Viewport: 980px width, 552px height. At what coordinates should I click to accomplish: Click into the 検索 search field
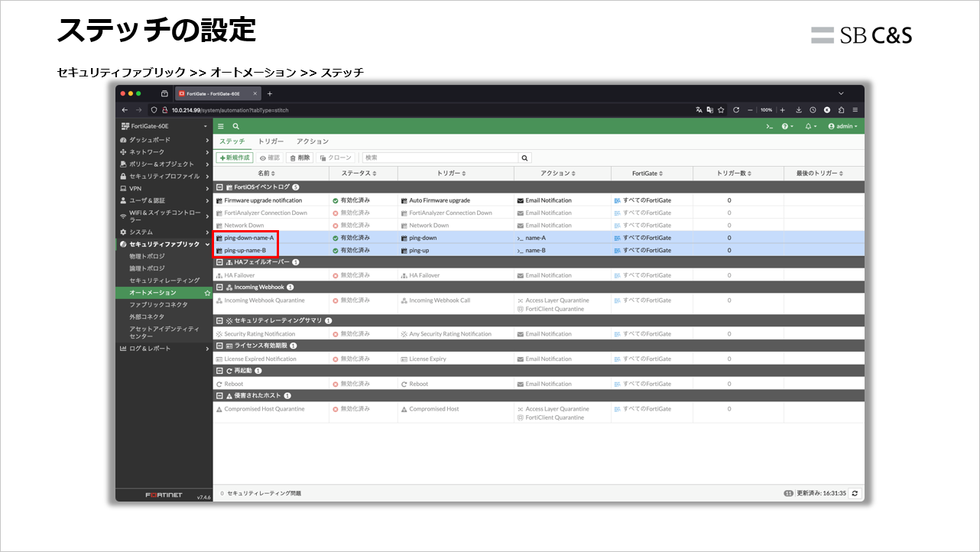click(441, 157)
